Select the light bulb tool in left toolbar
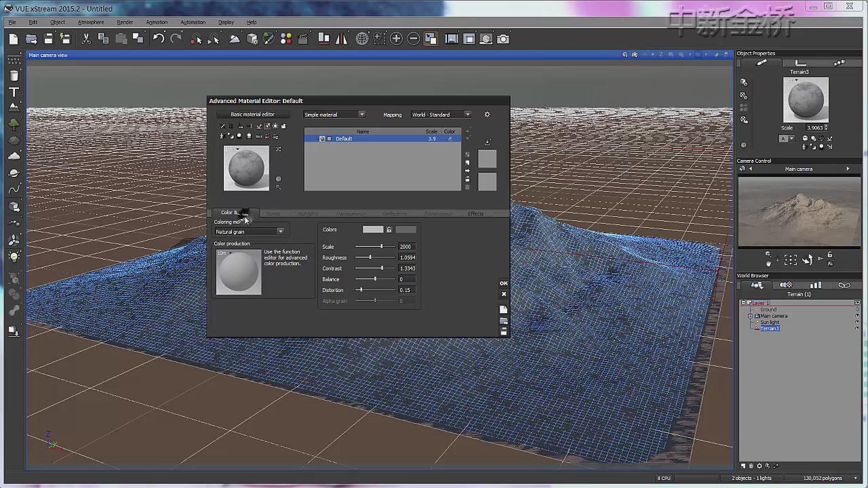 (14, 256)
